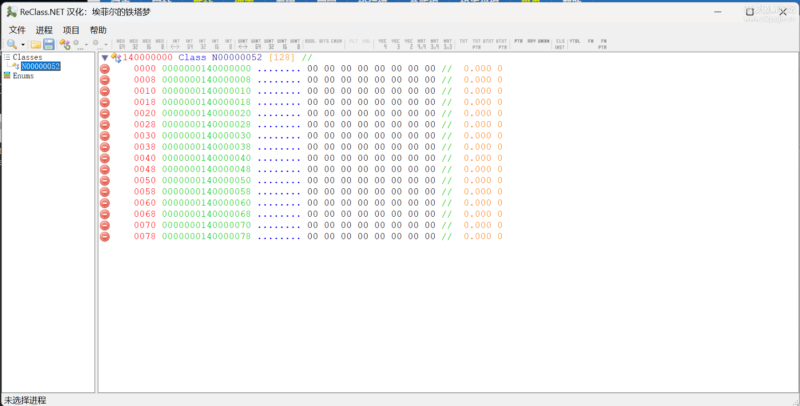Open dropdown arrow beside the magnifier icon
This screenshot has width=800, height=406.
23,45
